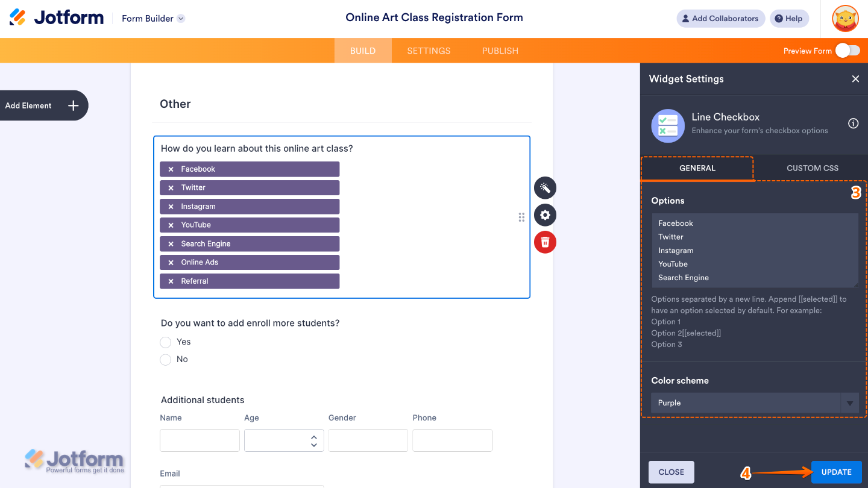This screenshot has width=868, height=488.
Task: Open the Color scheme Purple dropdown
Action: coord(754,403)
